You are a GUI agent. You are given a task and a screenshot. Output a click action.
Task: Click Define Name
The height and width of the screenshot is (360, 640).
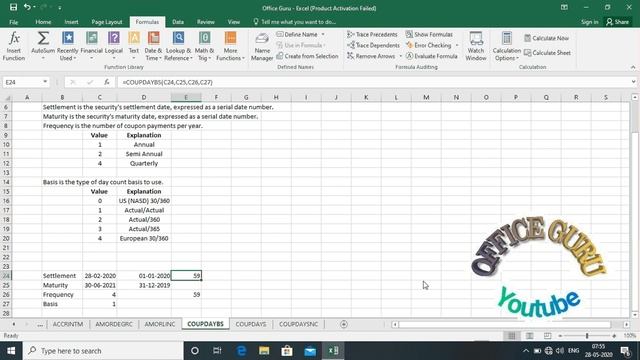pos(297,35)
